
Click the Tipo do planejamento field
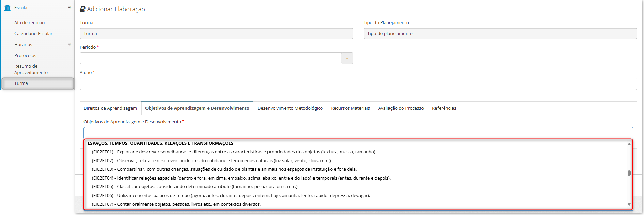(500, 33)
